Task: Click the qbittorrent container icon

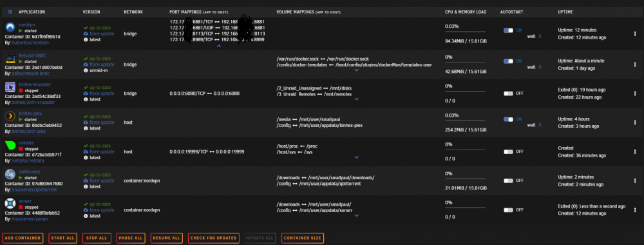Action: click(10, 175)
